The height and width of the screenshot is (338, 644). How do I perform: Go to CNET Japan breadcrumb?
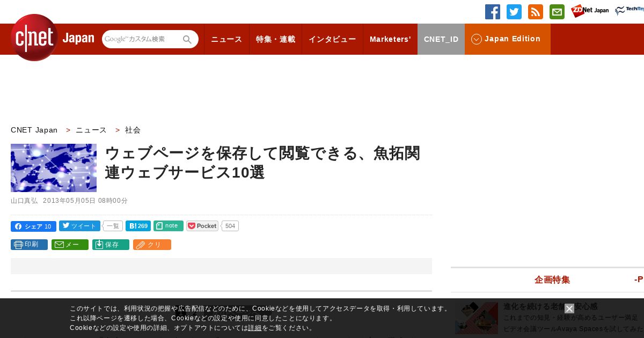coord(34,130)
